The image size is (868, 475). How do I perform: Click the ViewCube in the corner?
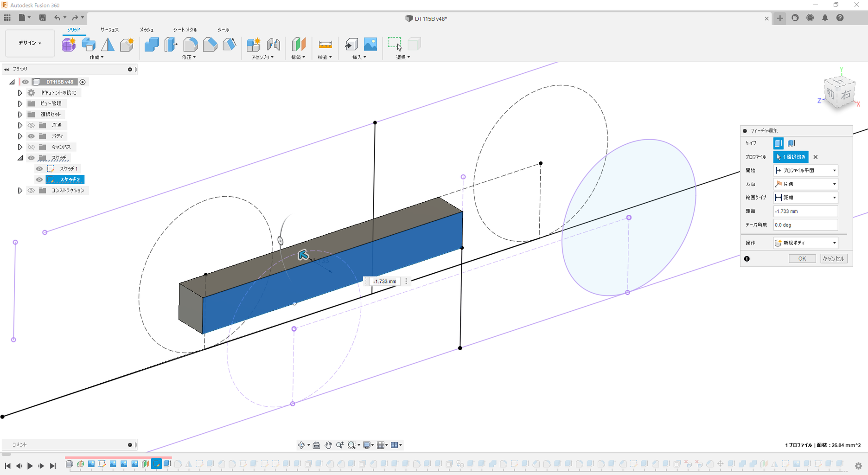(x=839, y=92)
